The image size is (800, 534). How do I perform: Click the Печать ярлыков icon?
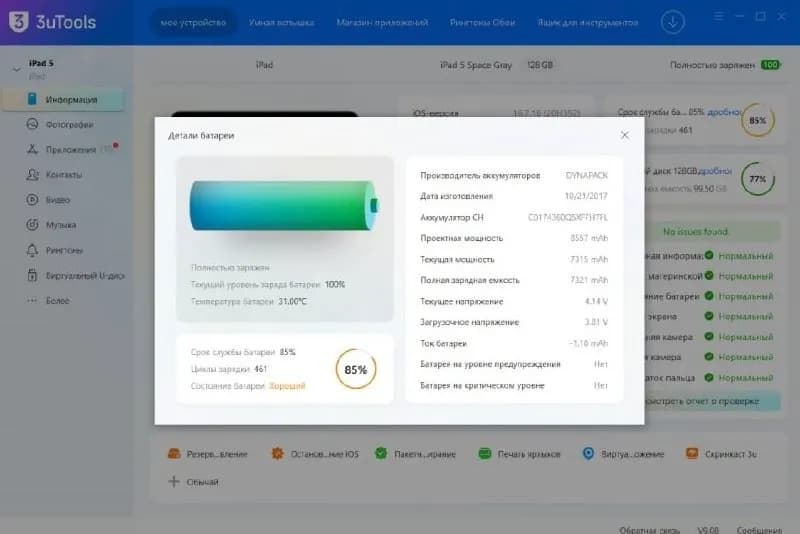(x=485, y=453)
